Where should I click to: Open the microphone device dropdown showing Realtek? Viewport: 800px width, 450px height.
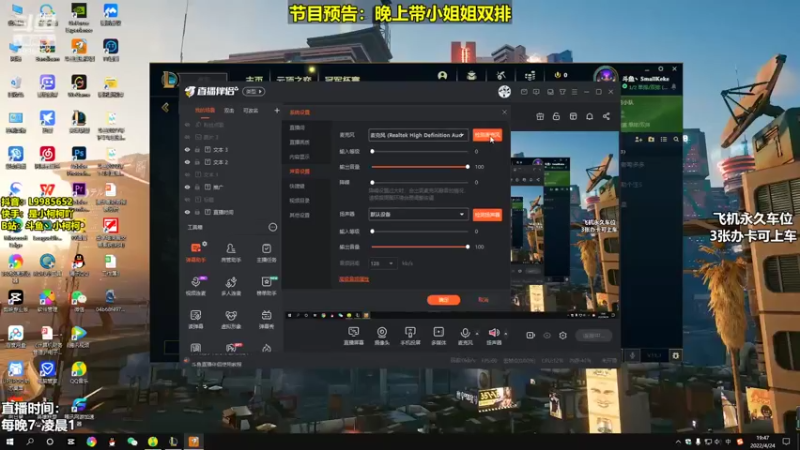point(418,135)
